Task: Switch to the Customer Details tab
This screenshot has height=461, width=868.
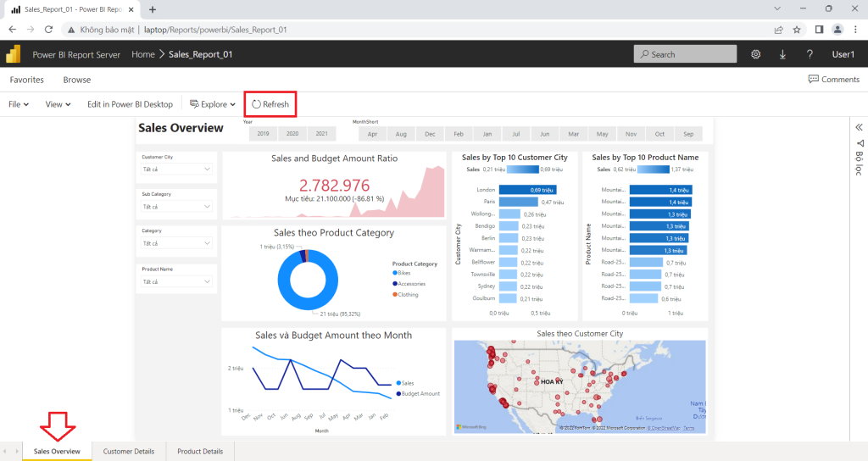Action: pos(129,451)
